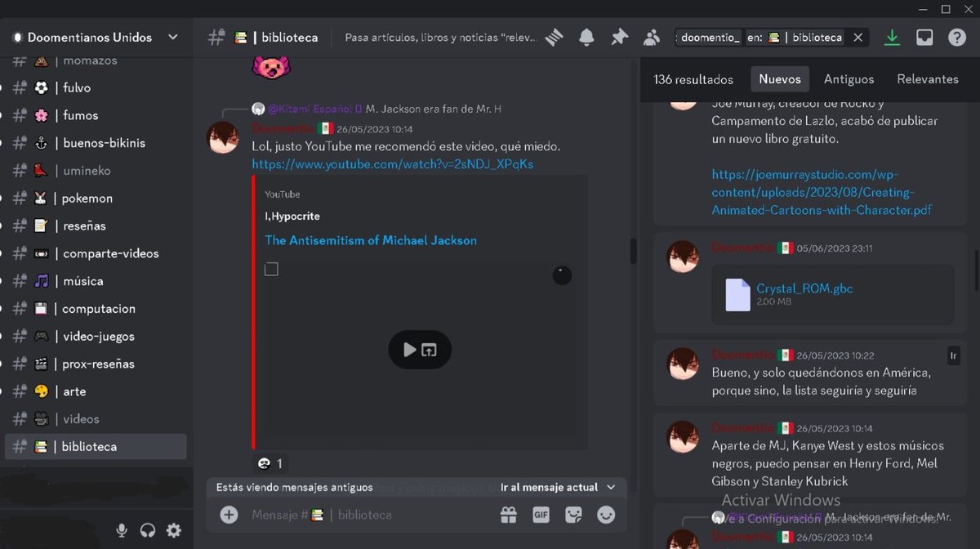The height and width of the screenshot is (549, 980).
Task: Deafen using the headphones icon
Action: (x=148, y=530)
